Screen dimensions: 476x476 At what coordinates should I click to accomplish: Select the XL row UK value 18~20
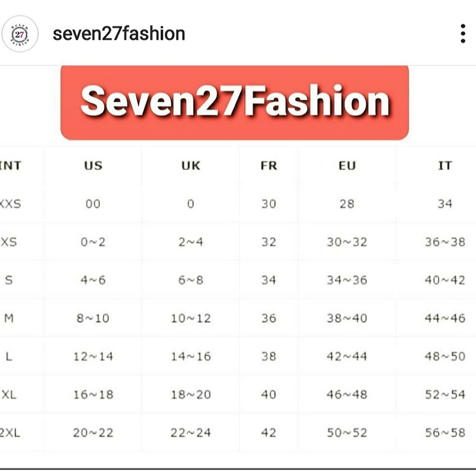[x=191, y=395]
